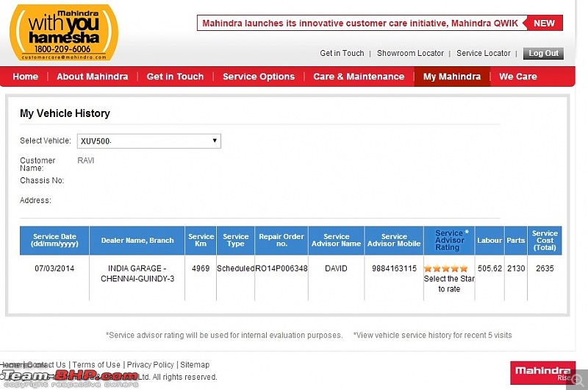
Task: Click the service km value 4969
Action: tap(201, 269)
